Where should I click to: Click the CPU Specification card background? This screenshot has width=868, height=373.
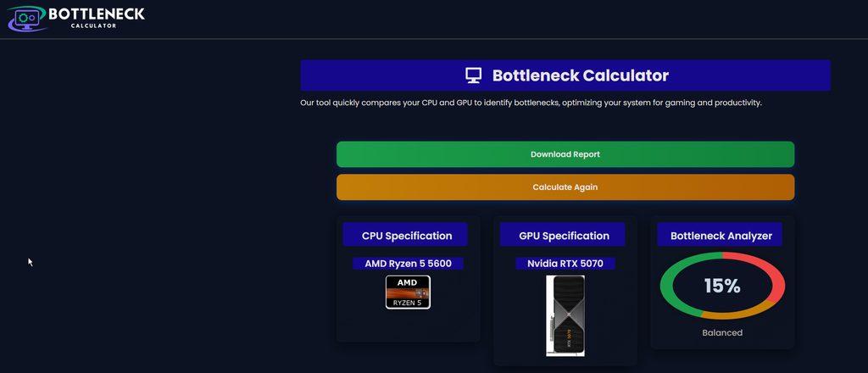pos(408,326)
